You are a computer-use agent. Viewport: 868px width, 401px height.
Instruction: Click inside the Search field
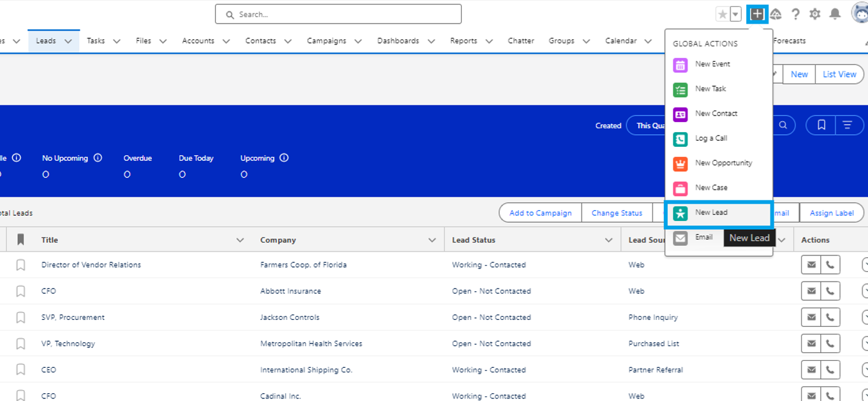(338, 13)
